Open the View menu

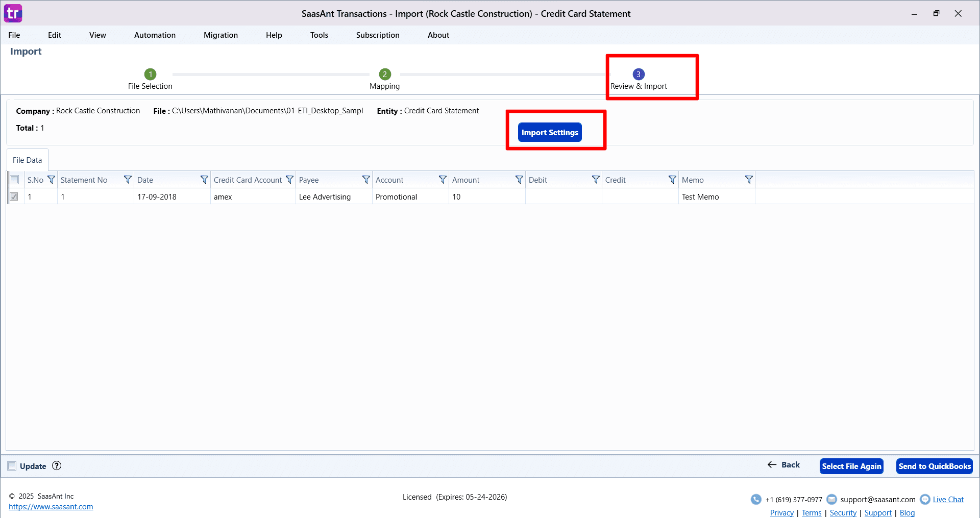pyautogui.click(x=97, y=35)
